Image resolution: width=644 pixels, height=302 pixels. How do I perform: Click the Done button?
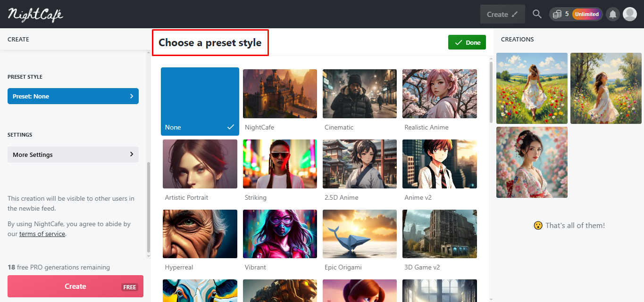pyautogui.click(x=467, y=42)
